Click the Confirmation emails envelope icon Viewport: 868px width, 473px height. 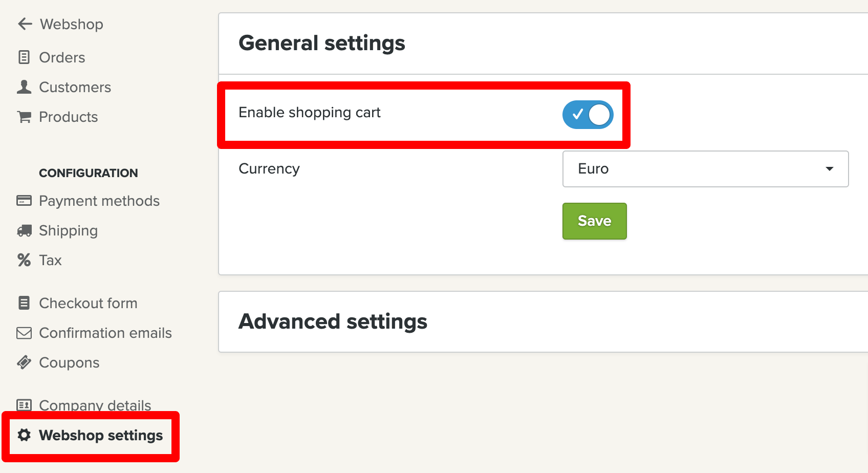[x=24, y=333]
